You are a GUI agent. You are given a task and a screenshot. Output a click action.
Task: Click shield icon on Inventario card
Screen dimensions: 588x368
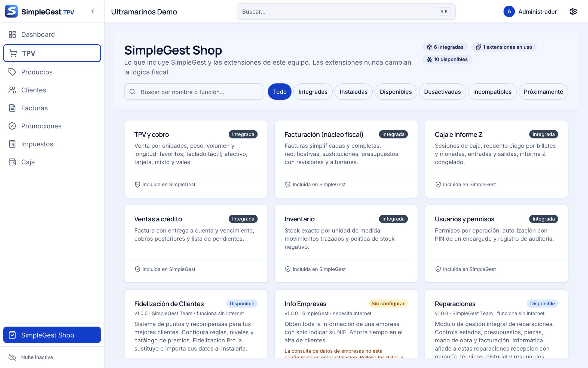[288, 269]
